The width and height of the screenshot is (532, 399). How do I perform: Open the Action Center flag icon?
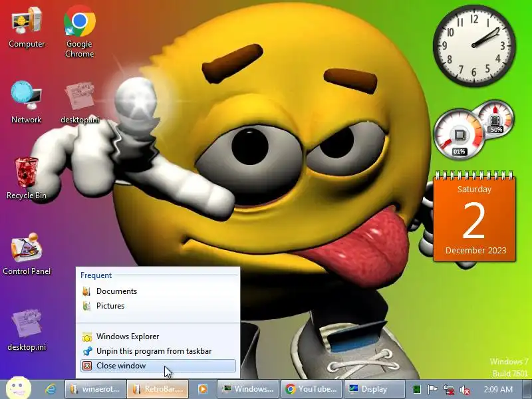coord(432,389)
